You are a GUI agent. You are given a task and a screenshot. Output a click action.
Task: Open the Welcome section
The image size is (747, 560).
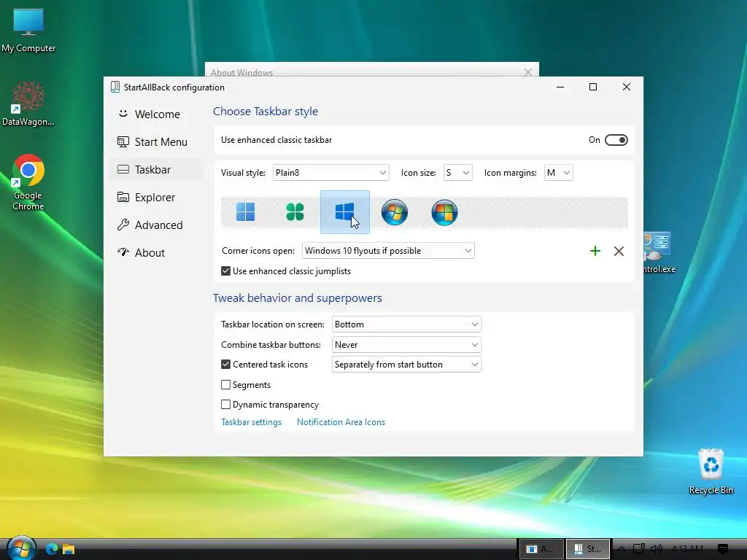156,114
